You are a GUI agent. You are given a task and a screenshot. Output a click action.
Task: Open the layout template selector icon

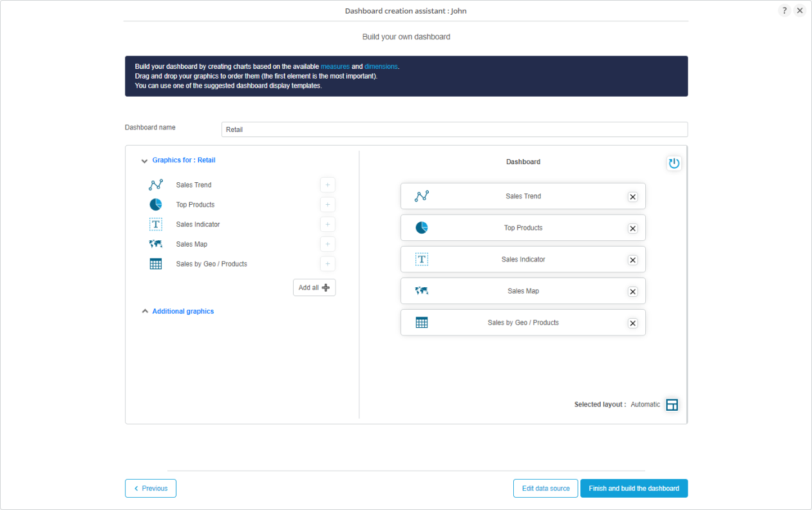click(672, 405)
